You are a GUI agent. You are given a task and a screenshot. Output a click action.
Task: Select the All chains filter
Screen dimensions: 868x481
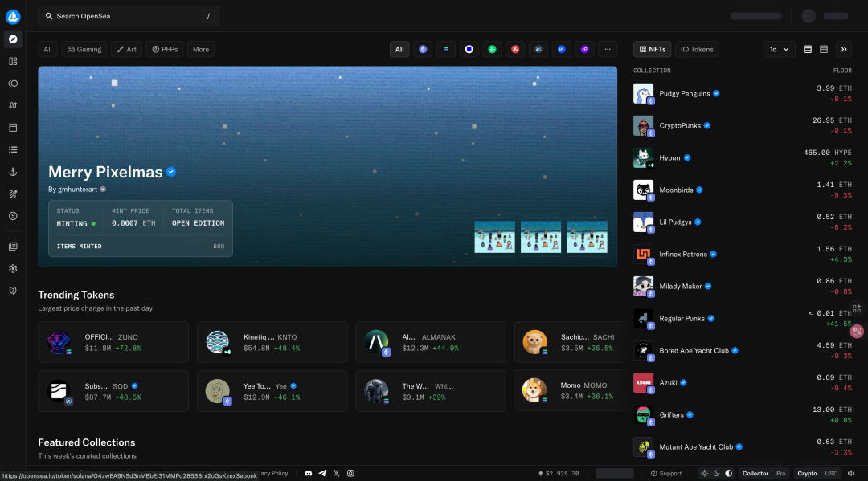coord(399,49)
